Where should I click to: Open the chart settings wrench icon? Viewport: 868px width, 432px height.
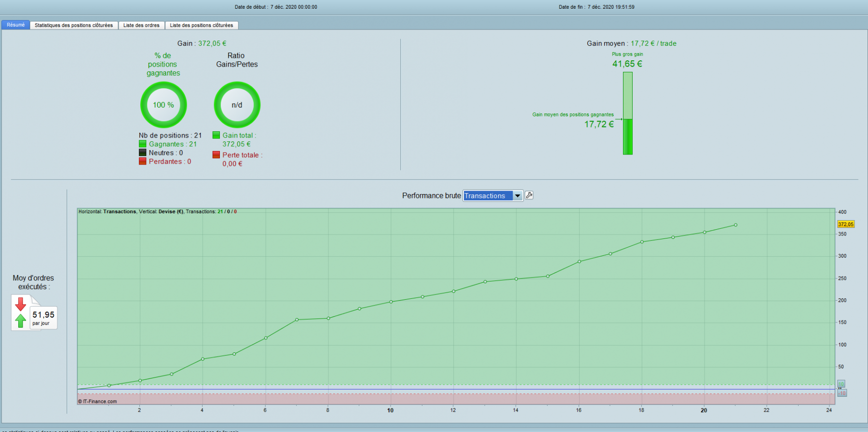[529, 195]
